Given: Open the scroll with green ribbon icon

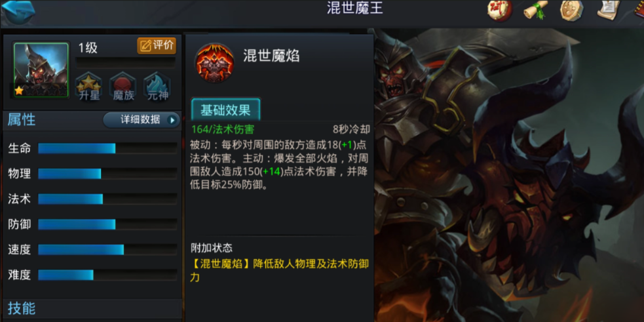Looking at the screenshot, I should tap(536, 10).
